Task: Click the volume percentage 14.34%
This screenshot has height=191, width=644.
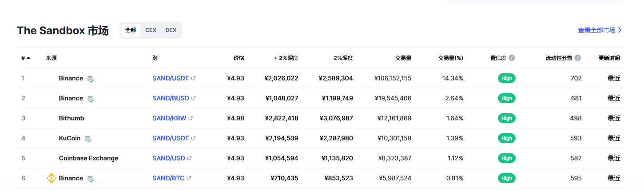Action: point(453,78)
